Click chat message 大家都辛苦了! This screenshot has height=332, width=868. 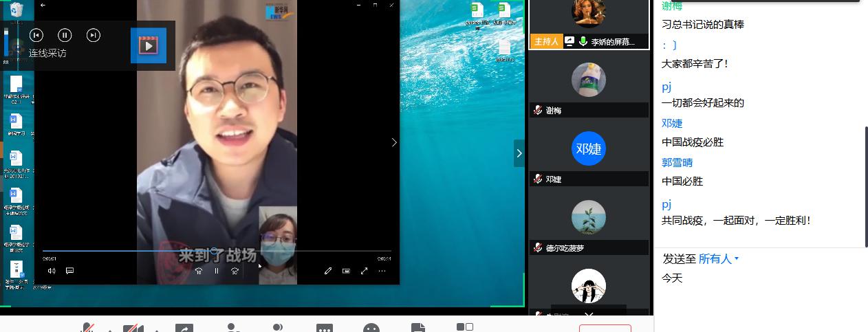point(695,63)
